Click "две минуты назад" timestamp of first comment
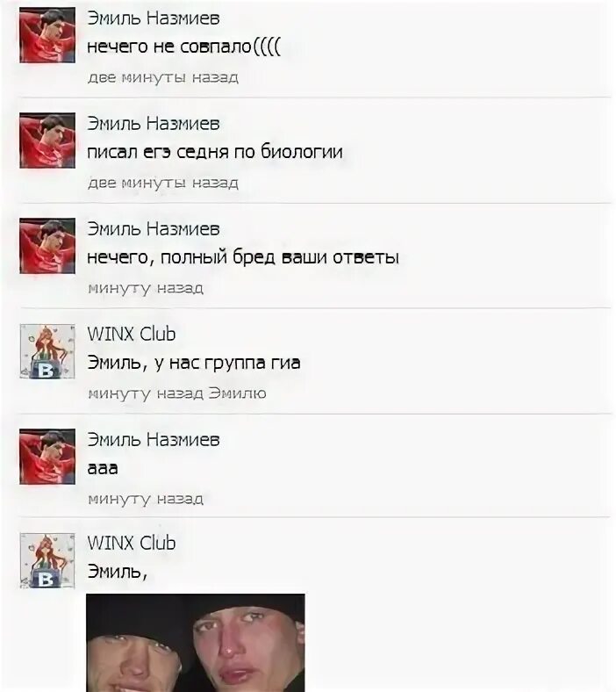The width and height of the screenshot is (616, 692). click(162, 77)
